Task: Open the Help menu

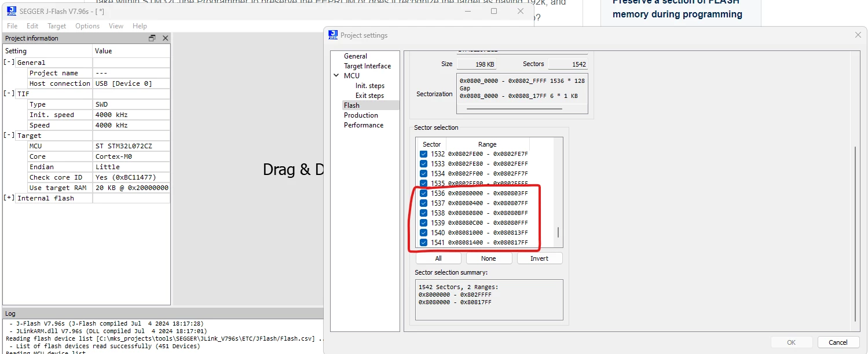Action: pyautogui.click(x=140, y=26)
